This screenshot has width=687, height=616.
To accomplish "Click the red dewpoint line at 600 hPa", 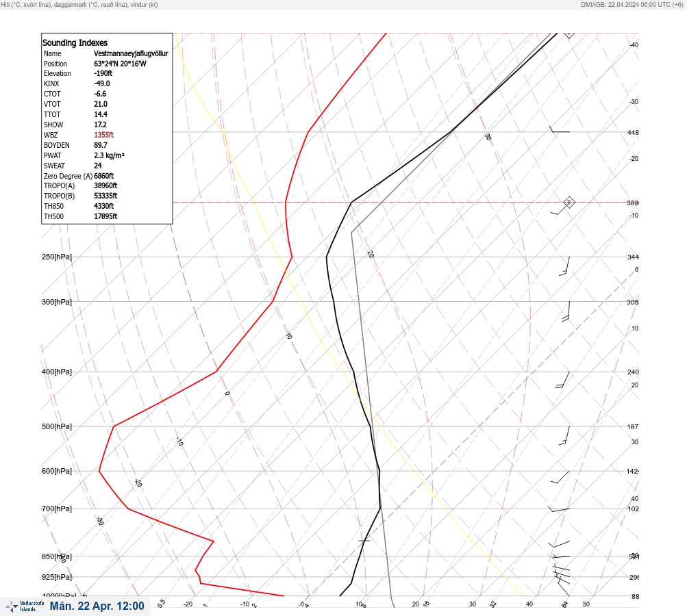I will pos(99,471).
